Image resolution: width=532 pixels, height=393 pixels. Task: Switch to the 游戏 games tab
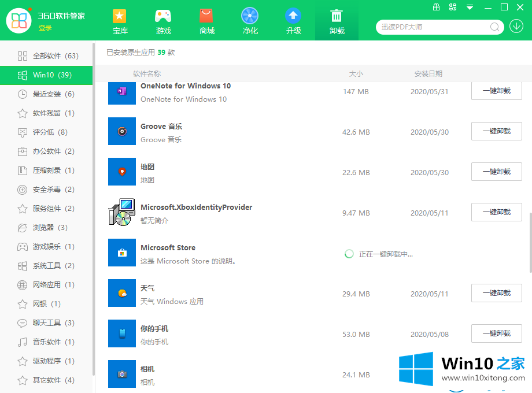(163, 22)
